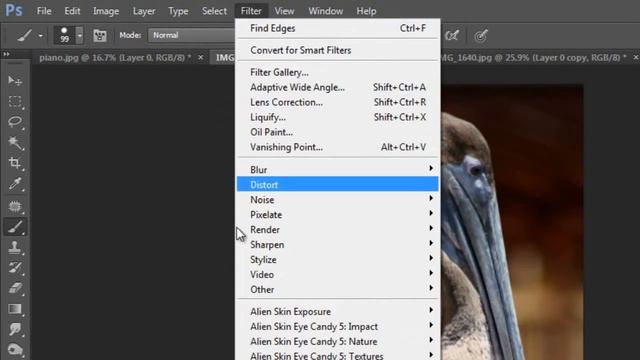Open the Help menu

366,11
